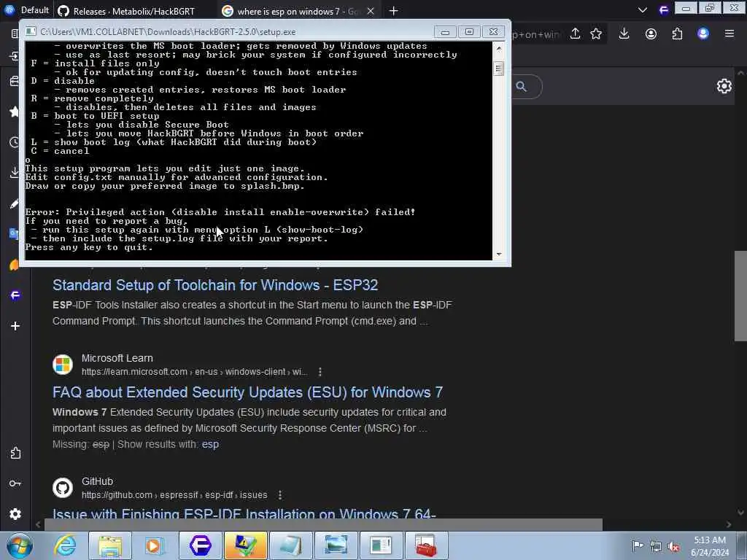The height and width of the screenshot is (560, 747).
Task: Open extensions puzzle icon in toolbar
Action: click(677, 34)
